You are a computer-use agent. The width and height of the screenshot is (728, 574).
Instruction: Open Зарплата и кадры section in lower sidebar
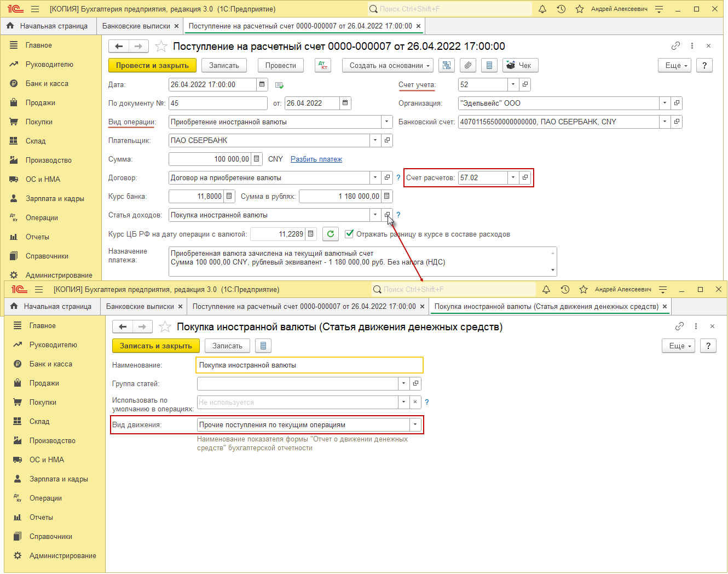point(59,479)
